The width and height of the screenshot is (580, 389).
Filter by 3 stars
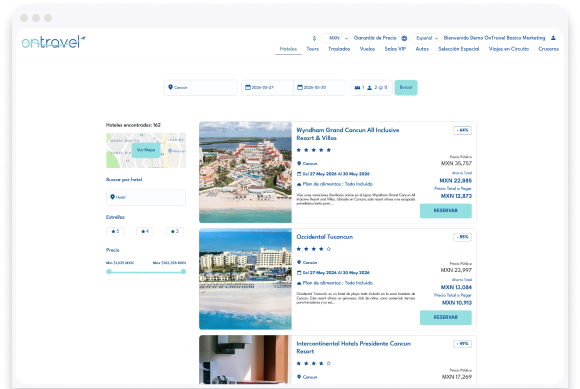[x=174, y=231]
